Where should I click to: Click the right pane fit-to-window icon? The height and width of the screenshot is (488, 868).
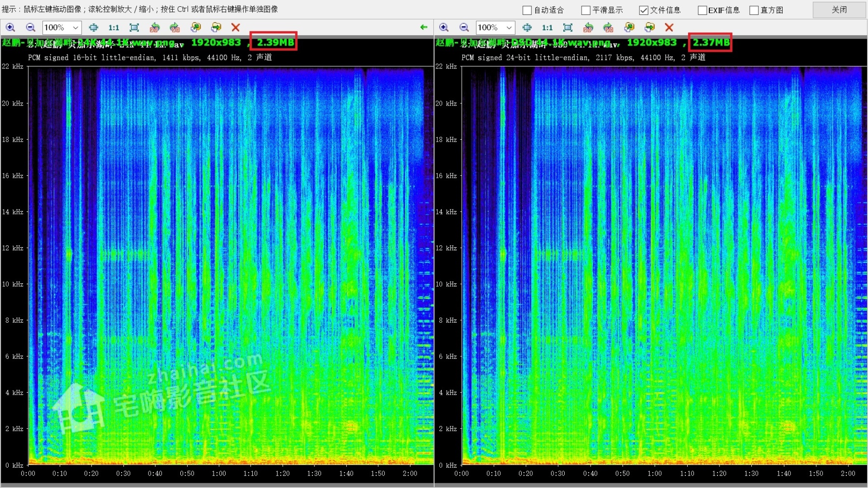[527, 27]
